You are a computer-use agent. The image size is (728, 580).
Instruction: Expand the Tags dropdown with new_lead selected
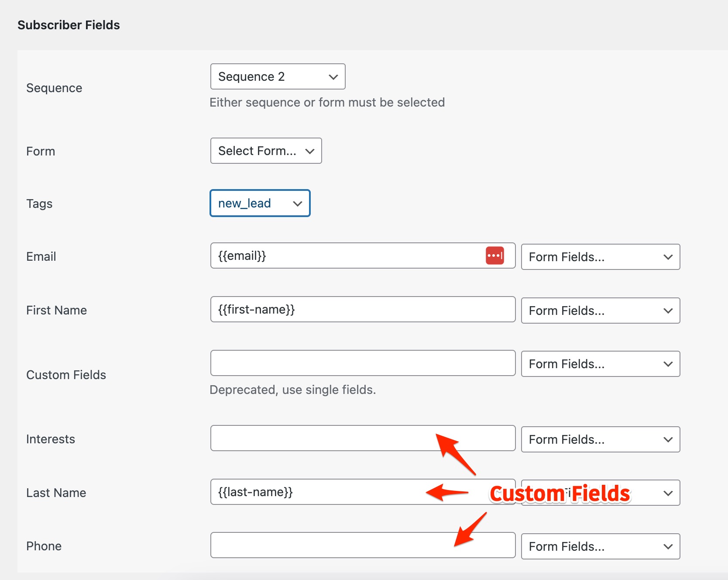point(260,203)
